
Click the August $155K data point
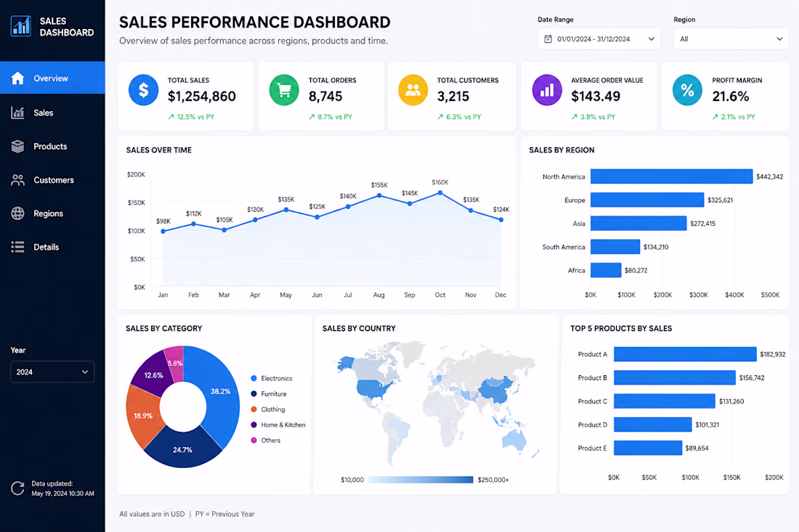(x=379, y=195)
